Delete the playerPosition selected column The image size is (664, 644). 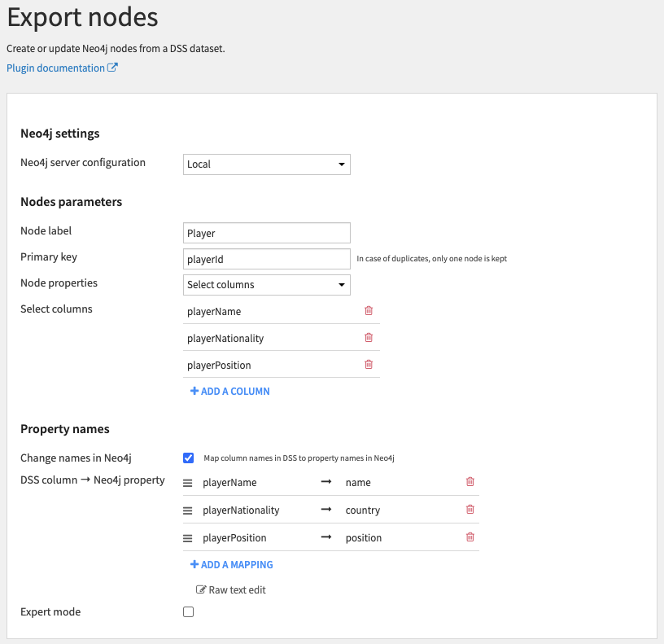click(369, 365)
